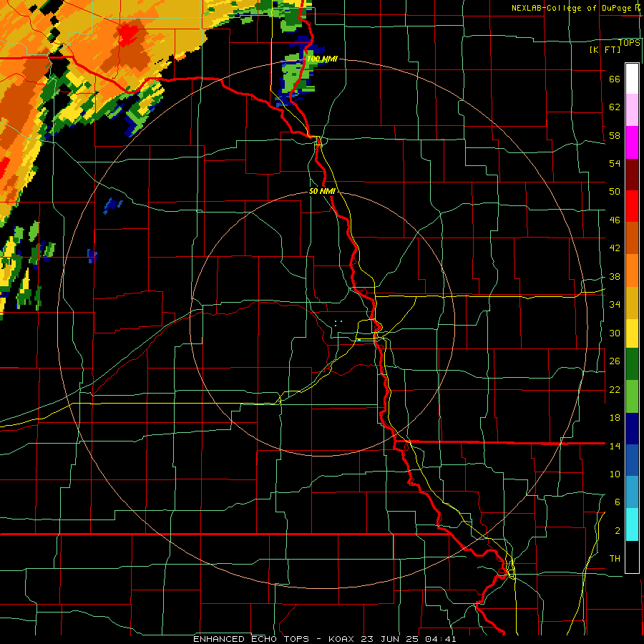Select the 54 legend value
Image resolution: width=644 pixels, height=644 pixels.
pyautogui.click(x=615, y=164)
